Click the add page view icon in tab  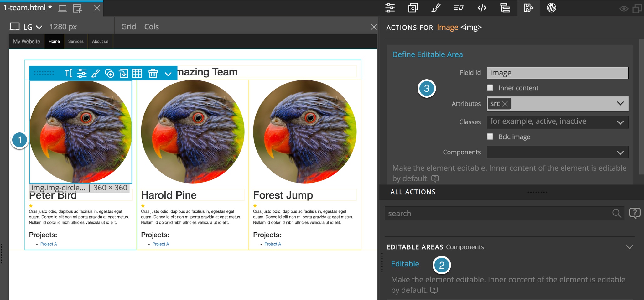[x=77, y=8]
